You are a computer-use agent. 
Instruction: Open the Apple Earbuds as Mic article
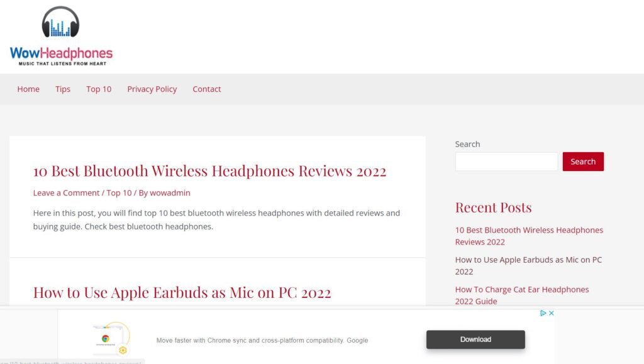(x=182, y=292)
